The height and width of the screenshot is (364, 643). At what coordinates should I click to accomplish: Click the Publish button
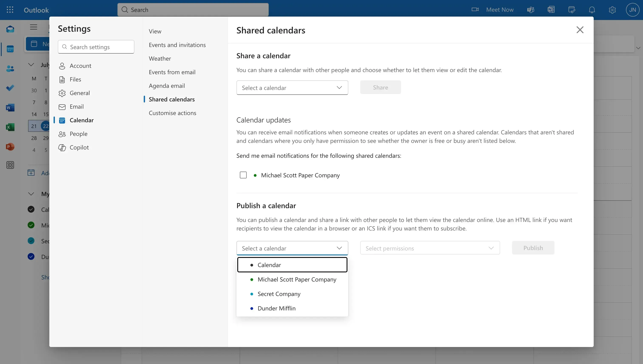point(533,248)
